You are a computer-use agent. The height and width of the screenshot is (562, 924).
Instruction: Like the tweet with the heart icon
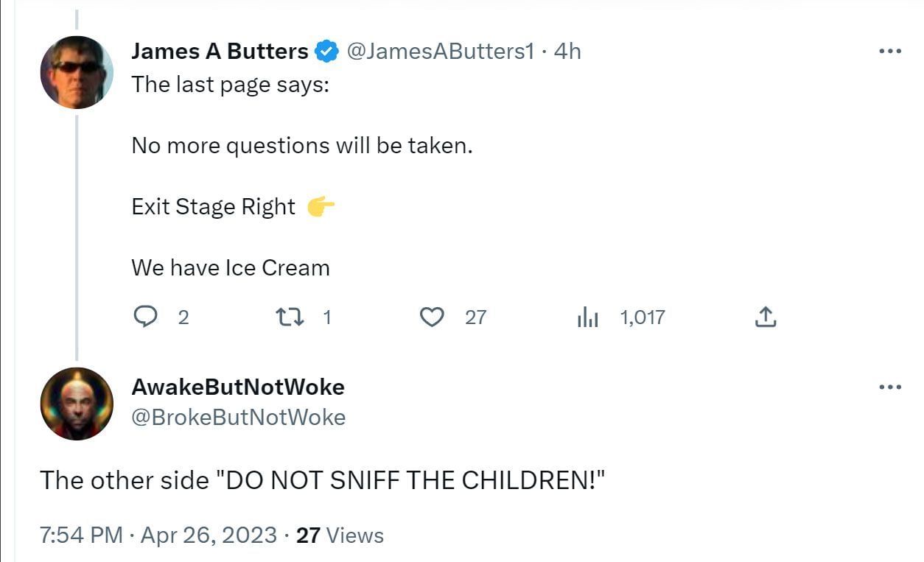[x=431, y=317]
